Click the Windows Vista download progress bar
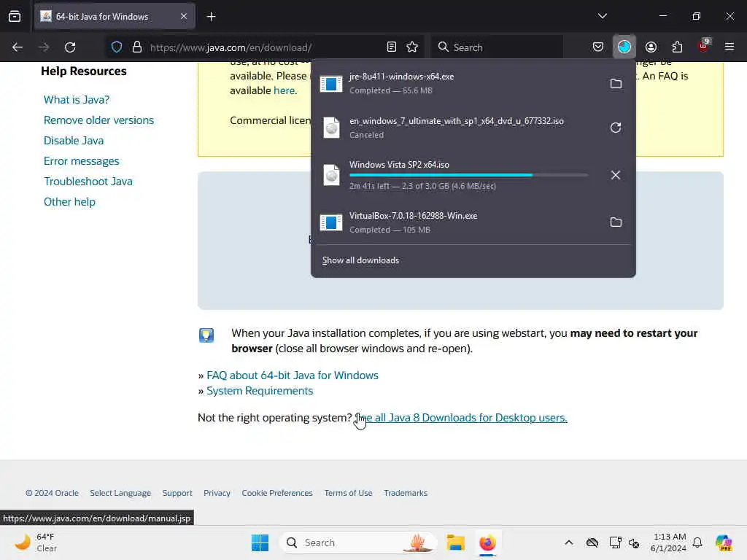747x560 pixels. tap(469, 175)
